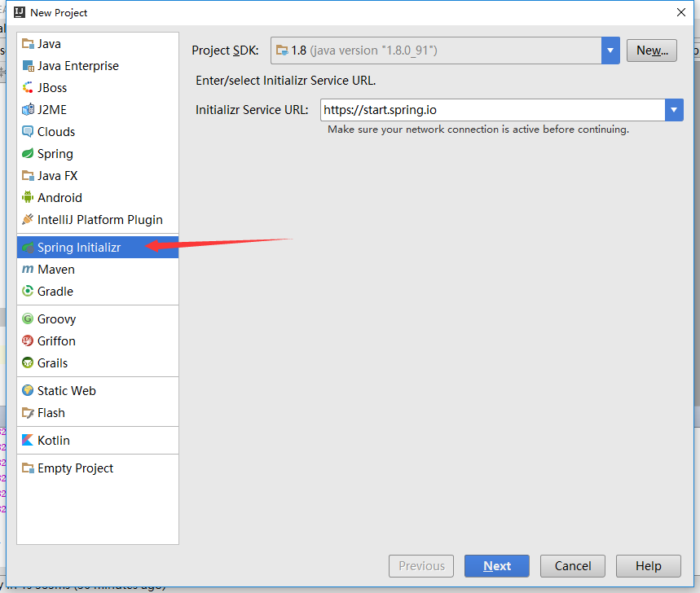
Task: Open the Project SDK dropdown arrow
Action: pyautogui.click(x=610, y=51)
